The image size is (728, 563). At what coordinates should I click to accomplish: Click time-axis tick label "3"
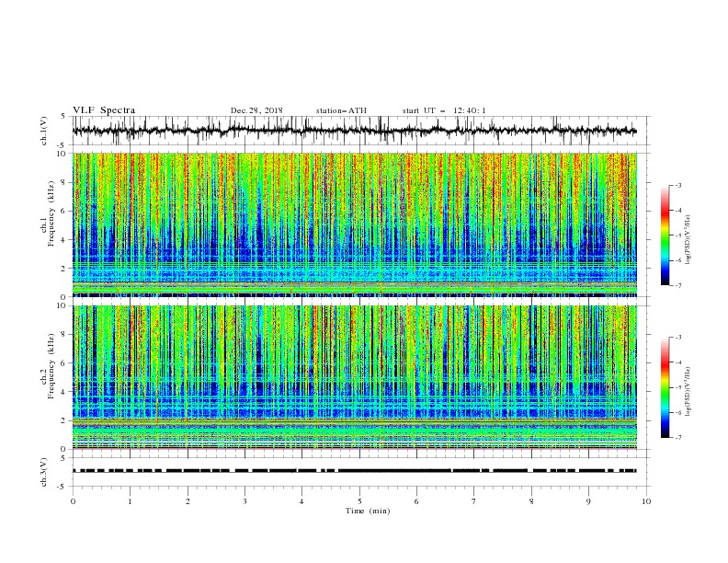[x=245, y=501]
